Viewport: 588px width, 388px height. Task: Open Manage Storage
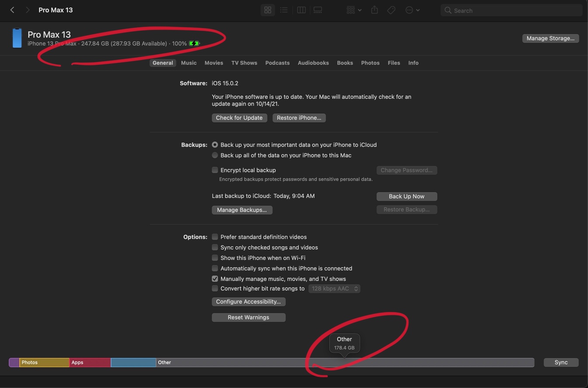pyautogui.click(x=550, y=38)
